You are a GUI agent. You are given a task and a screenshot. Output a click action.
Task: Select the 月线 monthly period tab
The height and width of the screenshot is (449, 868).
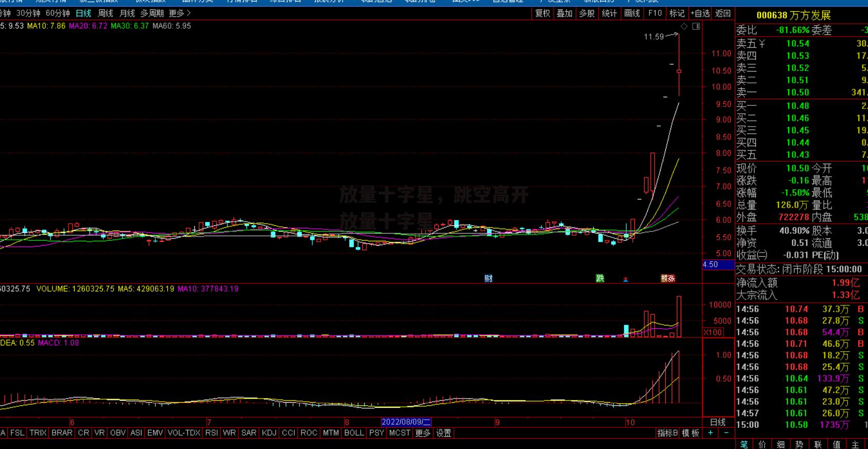point(127,13)
